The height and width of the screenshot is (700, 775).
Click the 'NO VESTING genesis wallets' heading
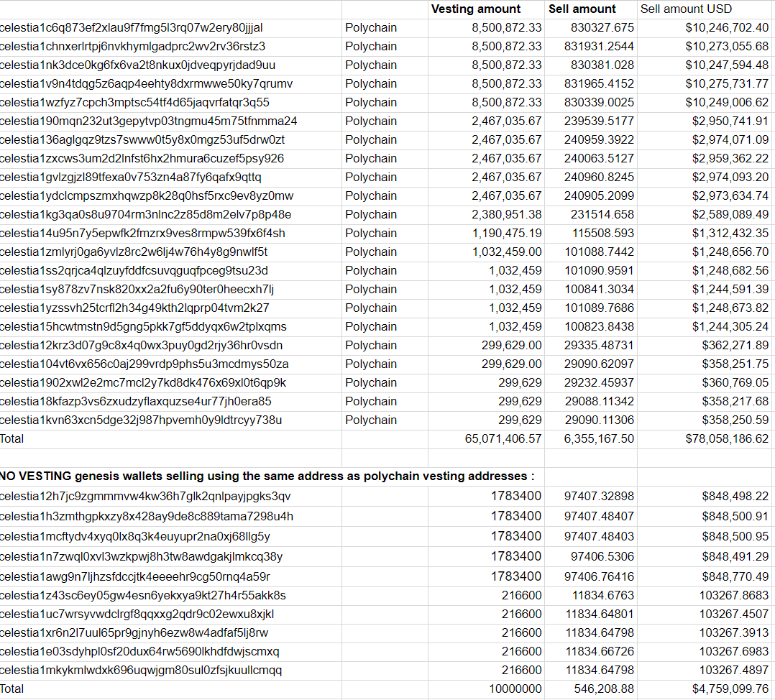[267, 476]
